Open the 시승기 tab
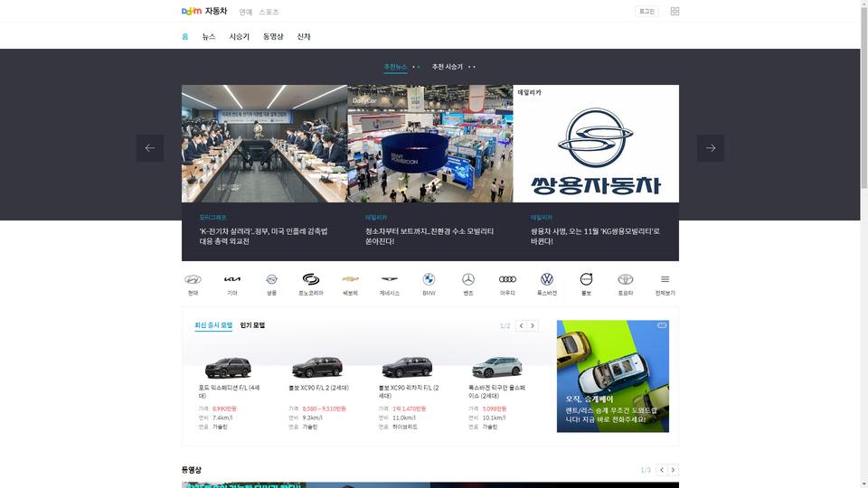The image size is (868, 488). tap(239, 36)
